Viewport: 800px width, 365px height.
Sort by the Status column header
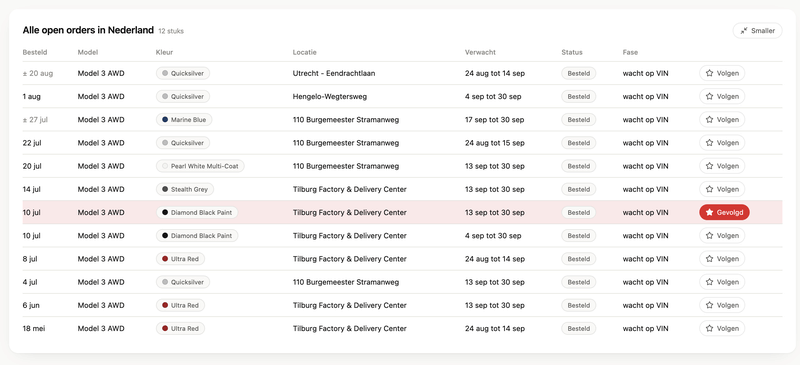(x=572, y=52)
